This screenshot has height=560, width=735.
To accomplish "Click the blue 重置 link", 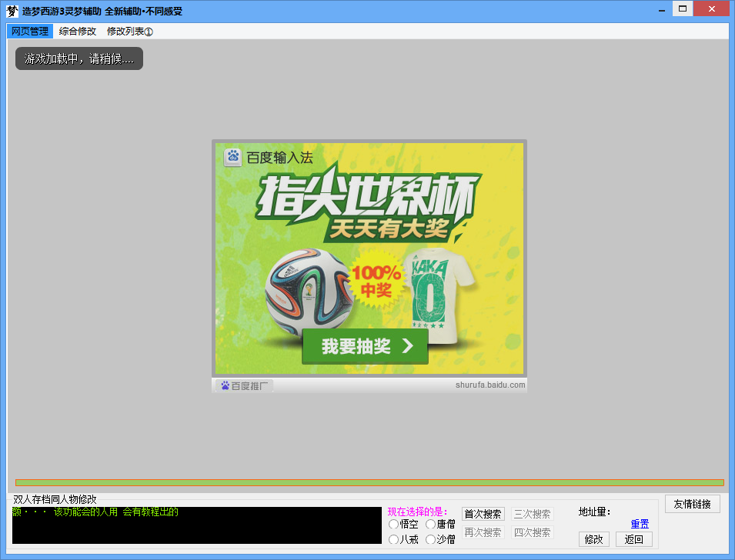I will [x=640, y=524].
